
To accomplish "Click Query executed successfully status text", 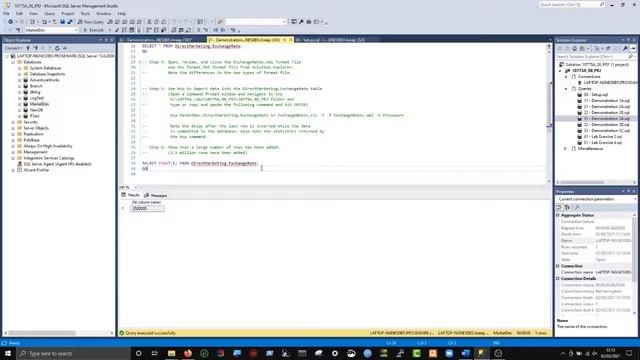I will [151, 333].
